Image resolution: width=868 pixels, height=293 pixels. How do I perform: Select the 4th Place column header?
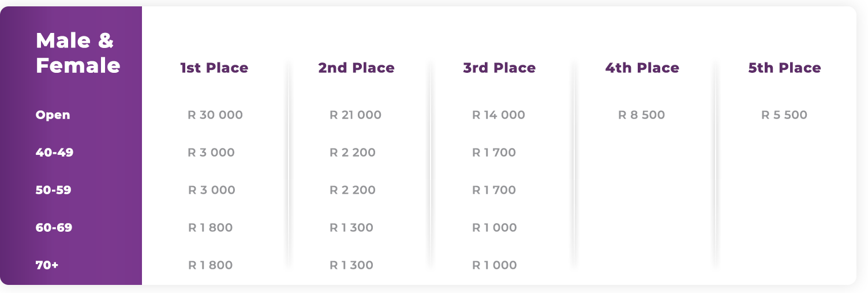[642, 68]
